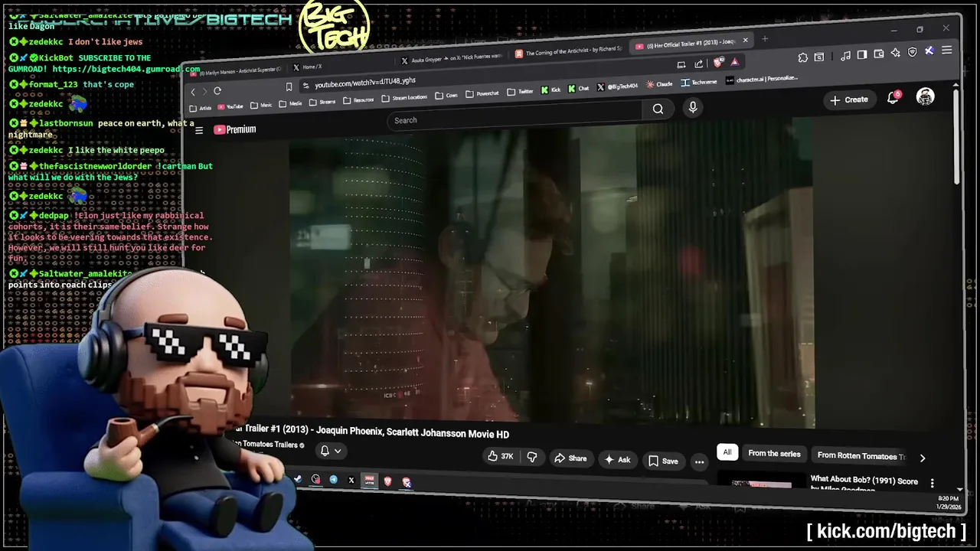This screenshot has width=980, height=551.
Task: Click the Brave Shields lion icon
Action: click(x=718, y=62)
